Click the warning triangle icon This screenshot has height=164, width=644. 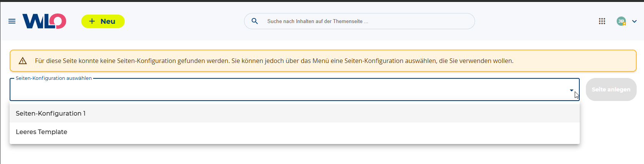pyautogui.click(x=23, y=61)
